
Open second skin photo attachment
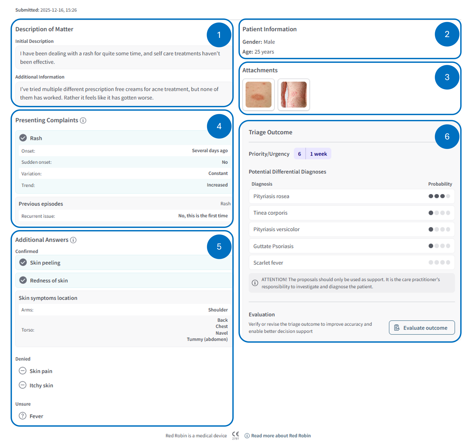[x=293, y=95]
